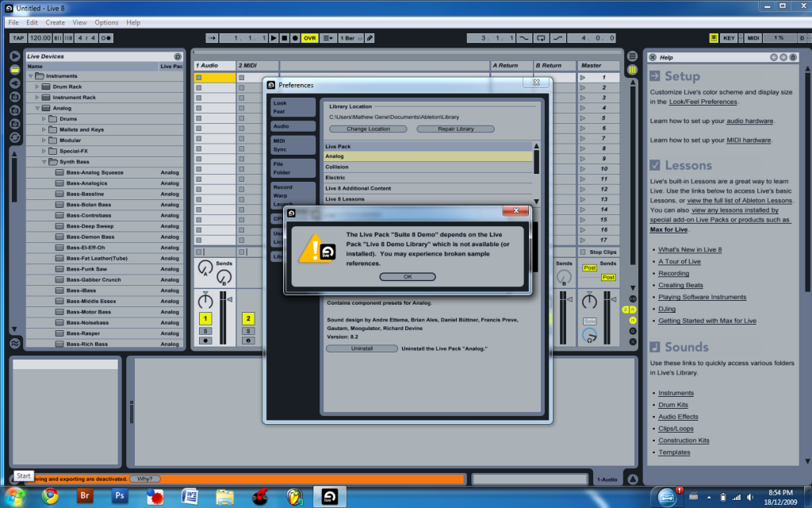Toggle the computer MIDI keyboard KEY switch
Image resolution: width=812 pixels, height=508 pixels.
pos(729,37)
